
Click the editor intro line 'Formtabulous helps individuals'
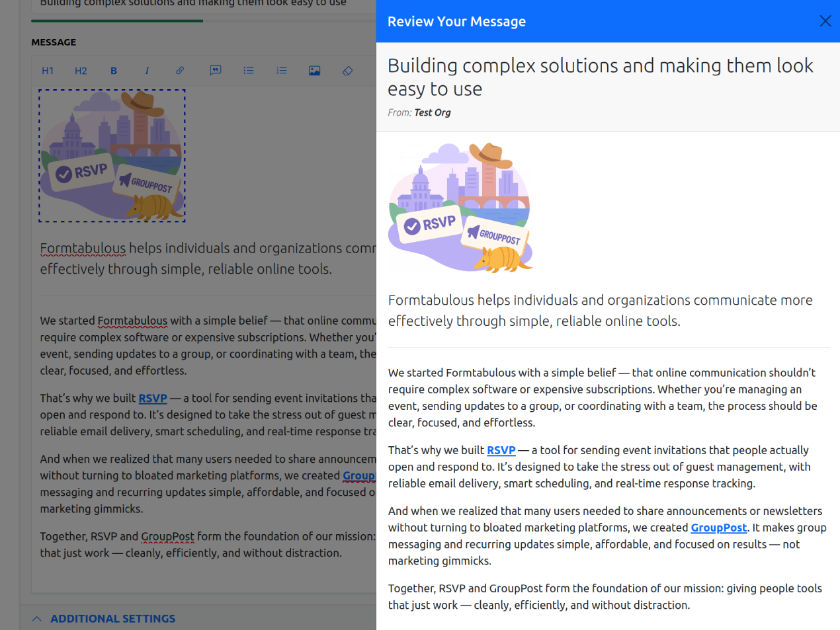[208, 258]
